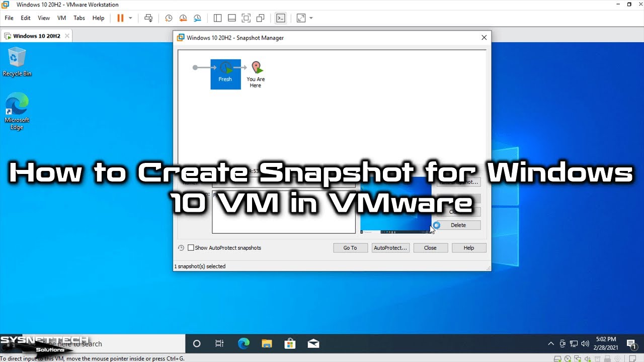Viewport: 644px width, 362px height.
Task: Click the Revert to Snapshot toolbar icon
Action: 183,18
